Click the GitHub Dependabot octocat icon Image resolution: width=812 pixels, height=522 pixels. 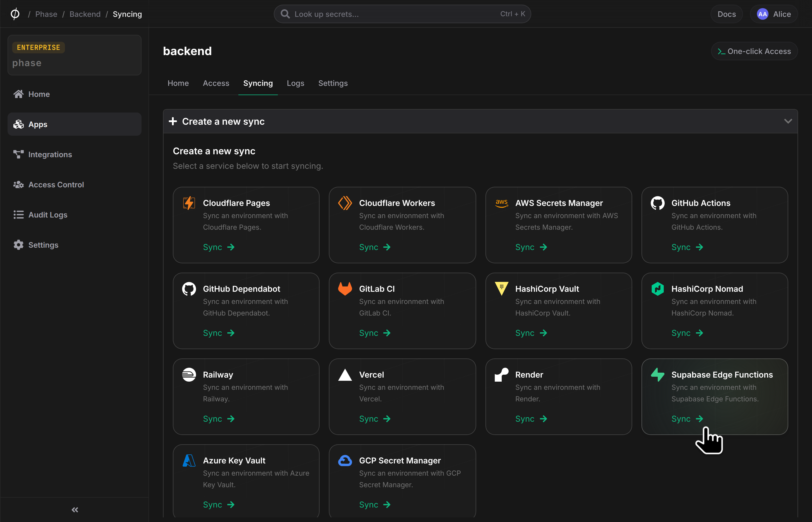click(x=189, y=289)
